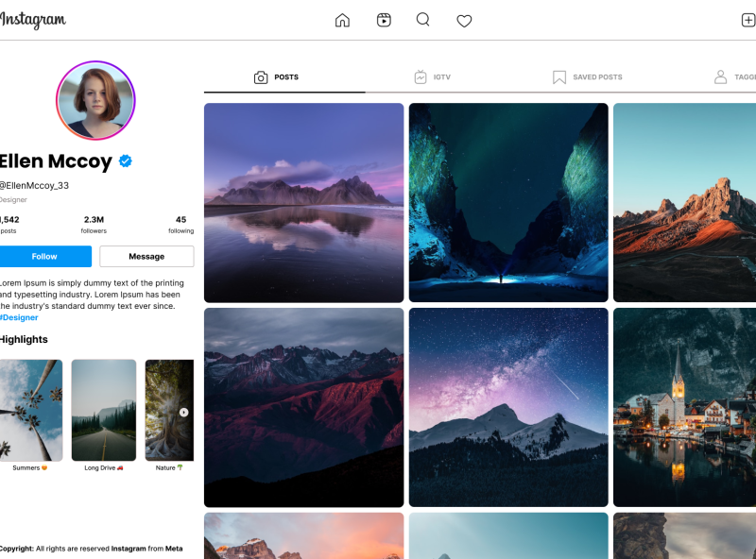Click the Ellen Mccoy name heading

pyautogui.click(x=56, y=161)
